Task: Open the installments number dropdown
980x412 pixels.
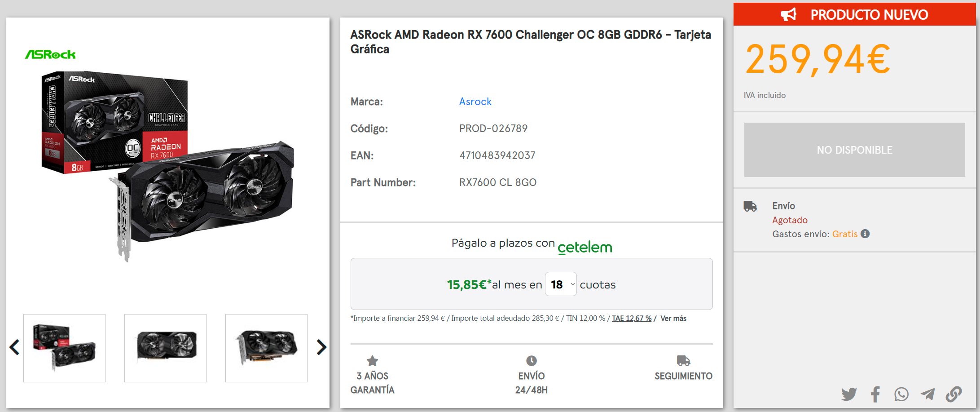Action: click(x=561, y=284)
